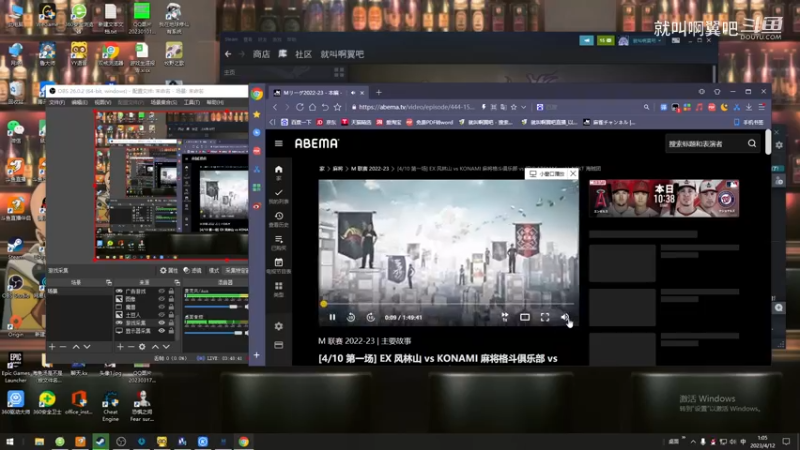Toggle visibility of the highlighted game capture source
The width and height of the screenshot is (800, 450).
click(x=161, y=323)
